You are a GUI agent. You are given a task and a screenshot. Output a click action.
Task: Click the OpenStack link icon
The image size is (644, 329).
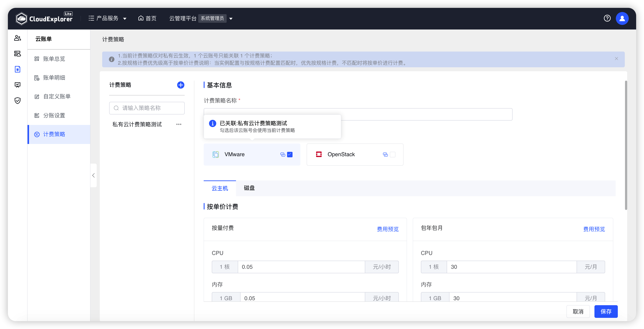(x=385, y=155)
